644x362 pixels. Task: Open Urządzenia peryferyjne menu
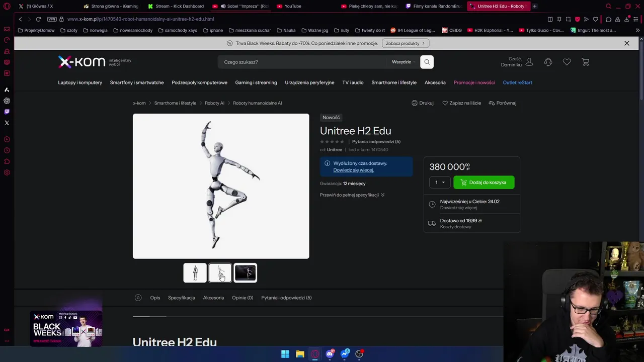[x=309, y=82]
